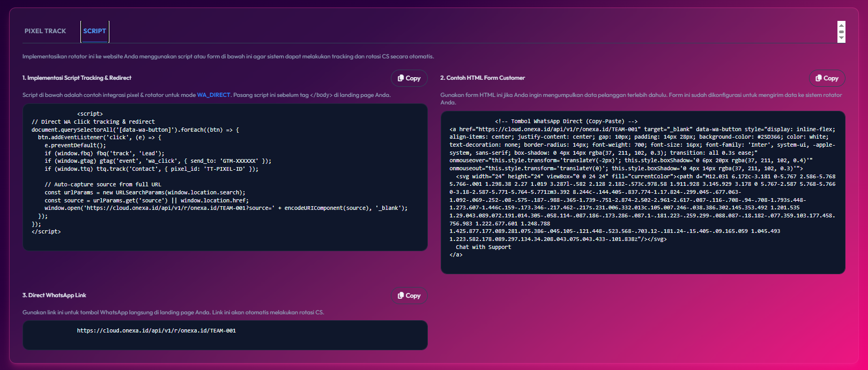The image size is (868, 370).
Task: Click the '<!-- Tombol WhatsApp Direct (Copy-Paste) -->' comment
Action: tap(566, 121)
